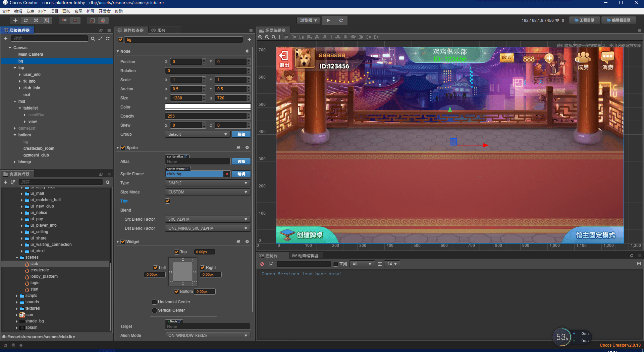This screenshot has height=352, width=644.
Task: Open 节点 menu in menu bar
Action: click(30, 11)
